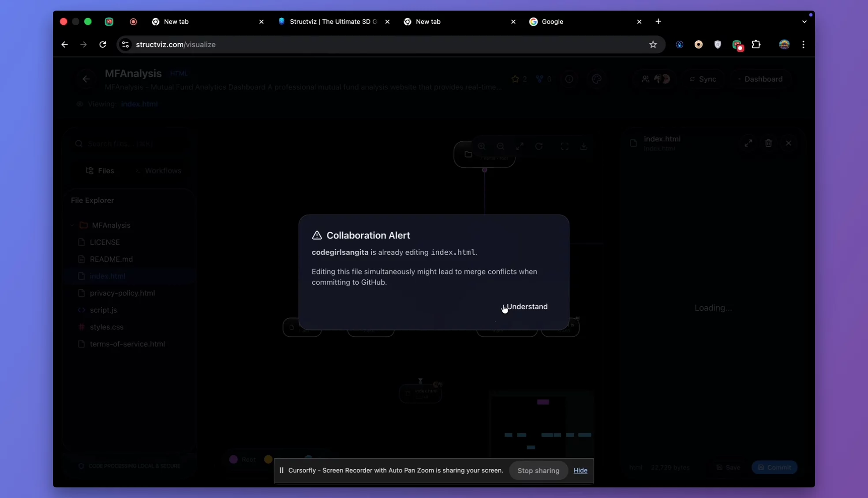Star the MFAnalysis repository
The height and width of the screenshot is (498, 868).
(x=515, y=79)
